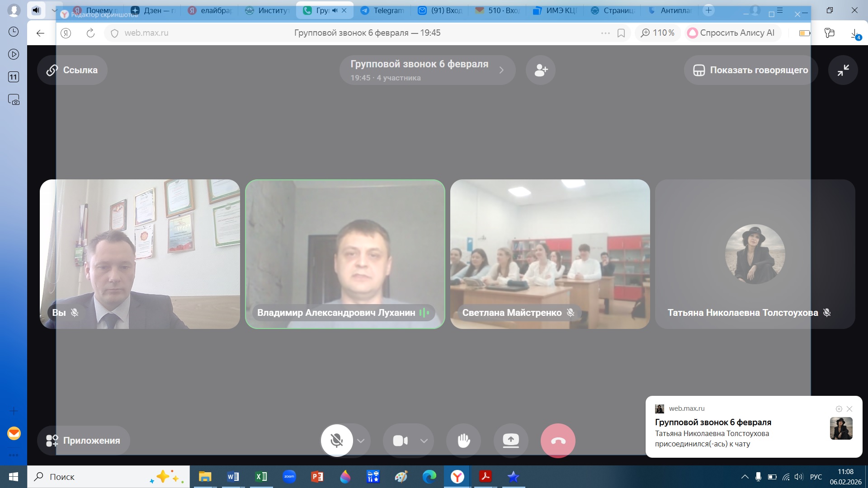Expand Групповой звонок 6 февраля details
Image resolution: width=868 pixels, height=488 pixels.
click(427, 70)
